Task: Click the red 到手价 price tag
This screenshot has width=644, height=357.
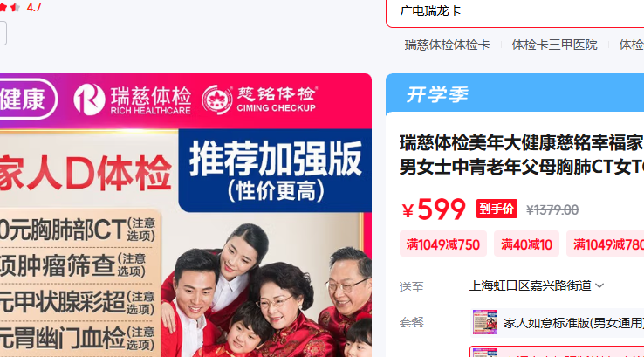Action: click(x=497, y=209)
